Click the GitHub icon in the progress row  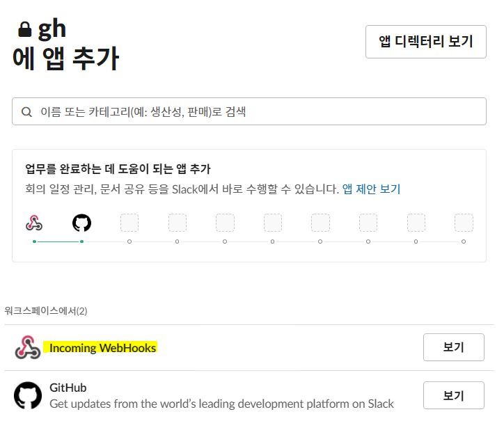pos(81,223)
